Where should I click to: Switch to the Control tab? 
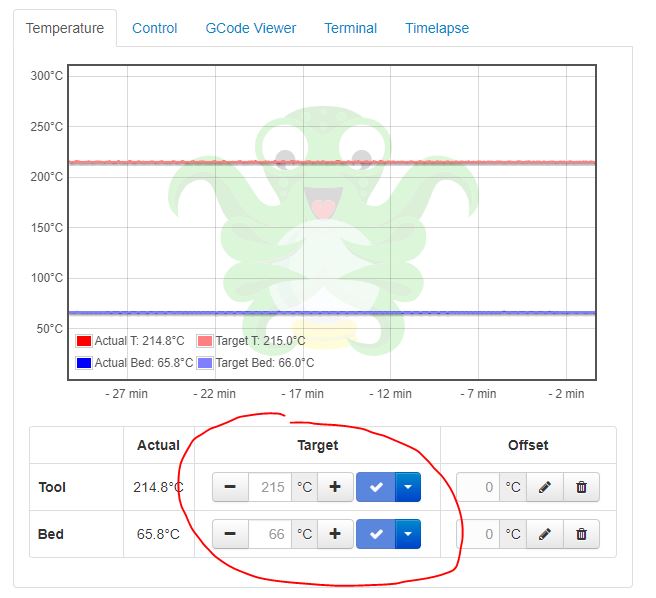[155, 28]
